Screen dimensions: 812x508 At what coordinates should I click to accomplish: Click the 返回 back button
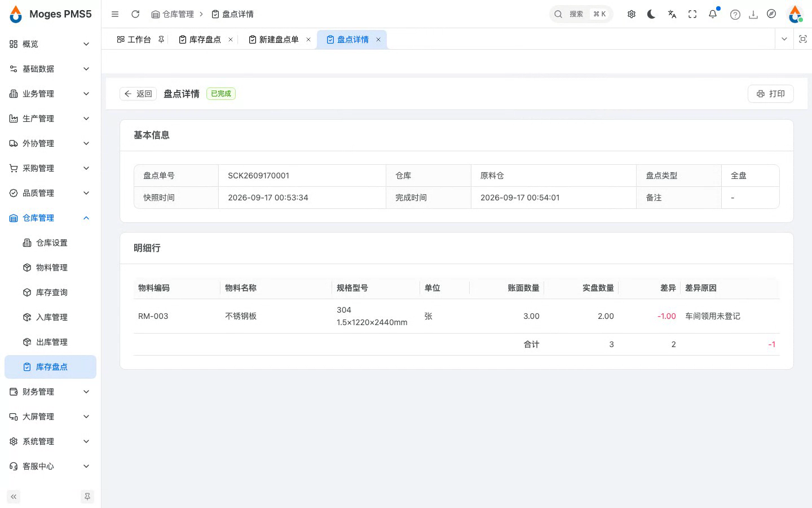[138, 94]
